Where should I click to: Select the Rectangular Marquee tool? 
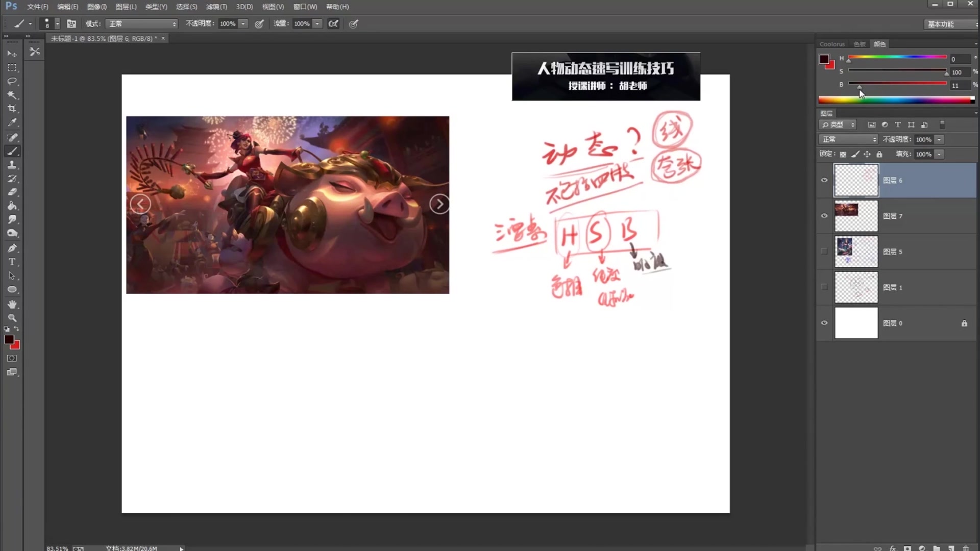12,67
